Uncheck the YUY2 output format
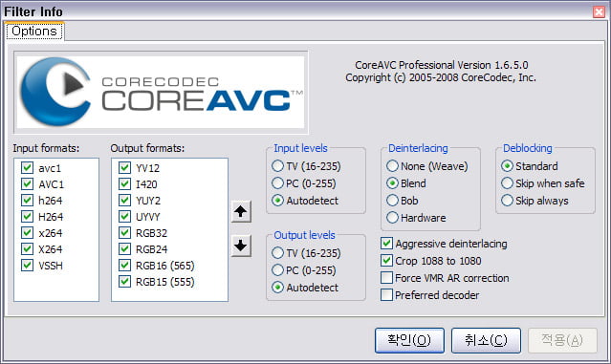The image size is (611, 364). point(124,200)
